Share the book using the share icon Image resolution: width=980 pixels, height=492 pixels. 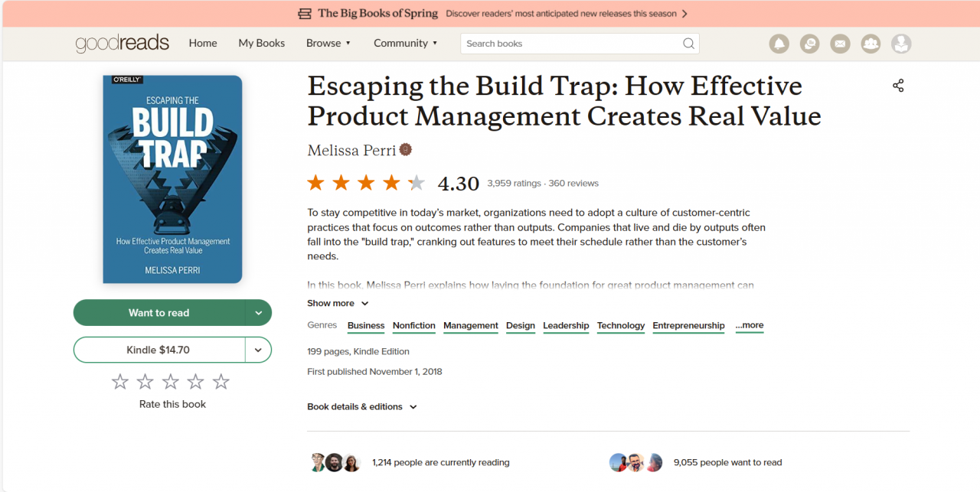[x=897, y=85]
